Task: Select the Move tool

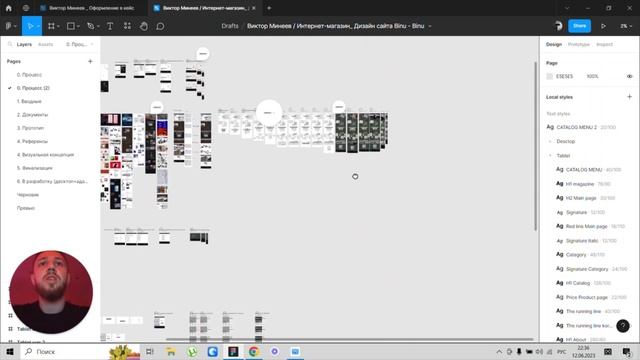Action: pyautogui.click(x=30, y=26)
